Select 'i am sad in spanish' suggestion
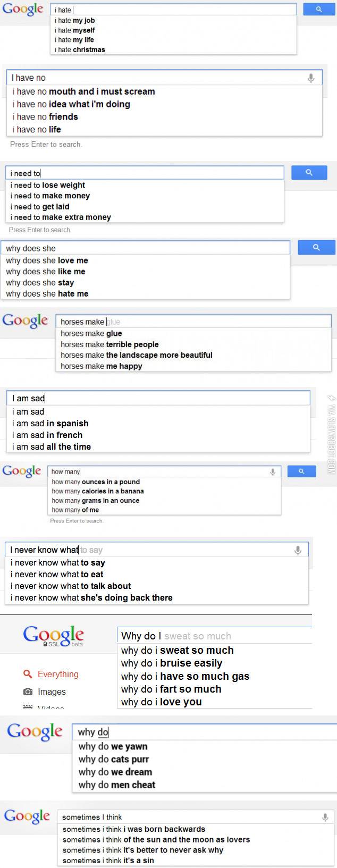Viewport: 337px width, 868px height. pyautogui.click(x=50, y=424)
